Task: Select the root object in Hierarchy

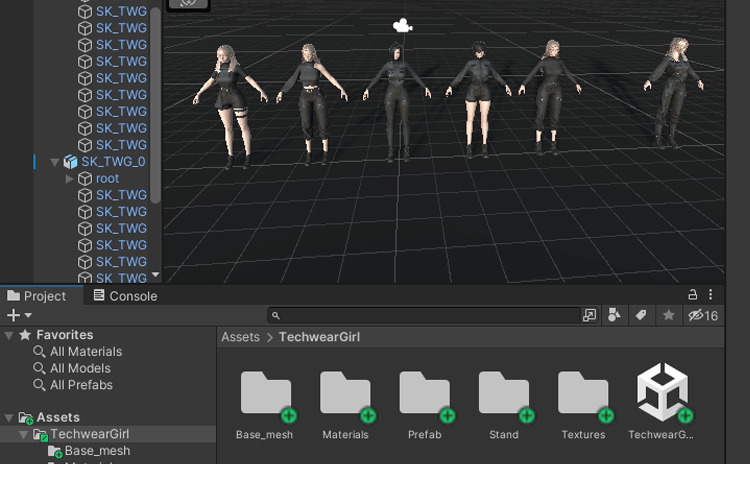Action: (108, 178)
